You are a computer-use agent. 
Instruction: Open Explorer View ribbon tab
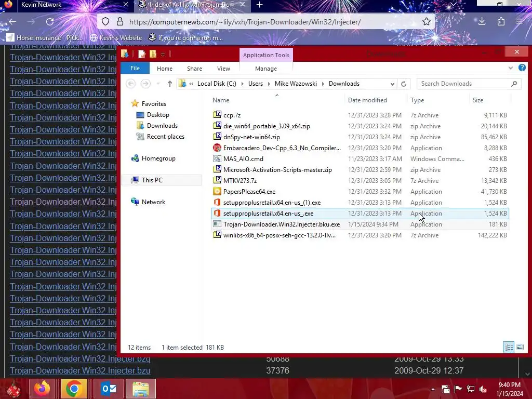coord(223,69)
